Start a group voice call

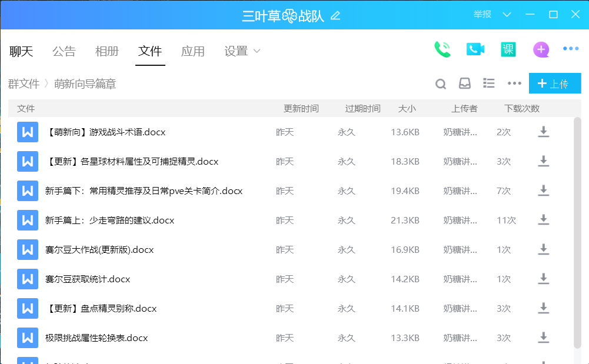(x=442, y=49)
